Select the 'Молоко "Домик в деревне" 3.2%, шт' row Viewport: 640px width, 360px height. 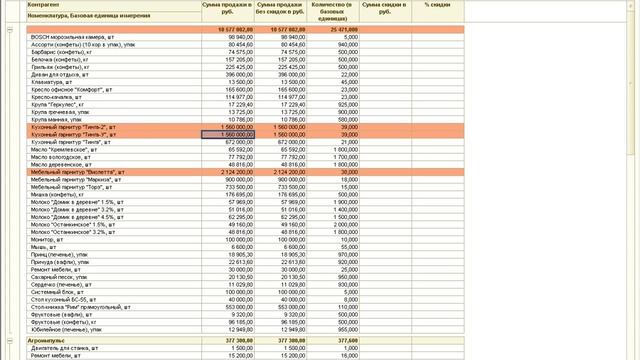coord(245,209)
